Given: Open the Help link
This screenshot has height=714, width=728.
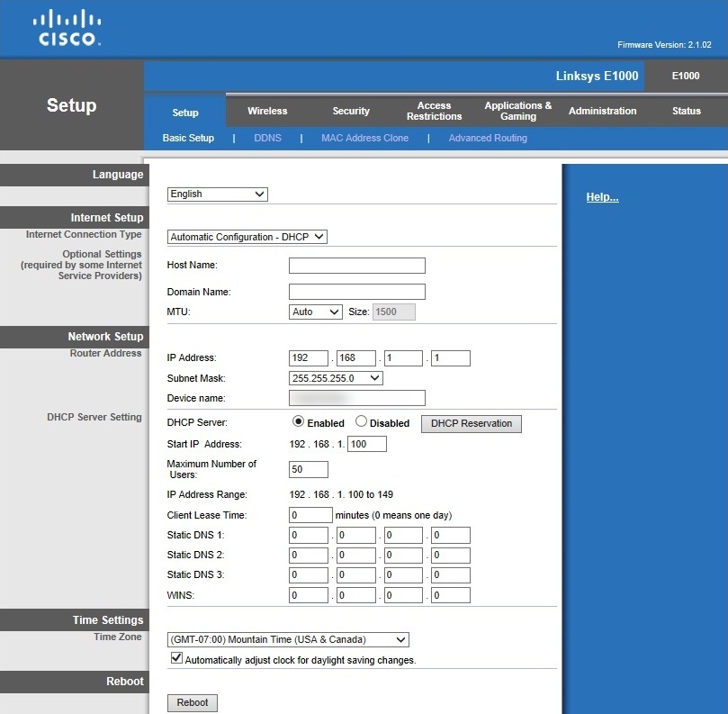Looking at the screenshot, I should (x=601, y=196).
